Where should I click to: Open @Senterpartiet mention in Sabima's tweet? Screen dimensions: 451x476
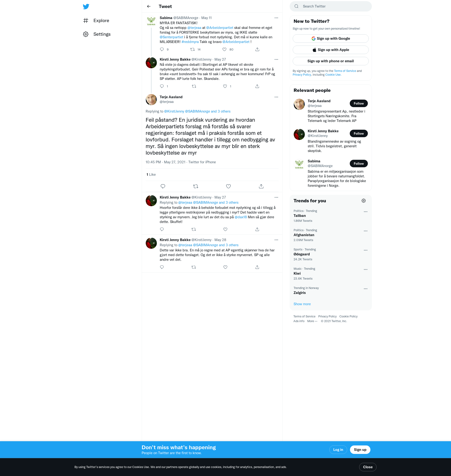[171, 37]
